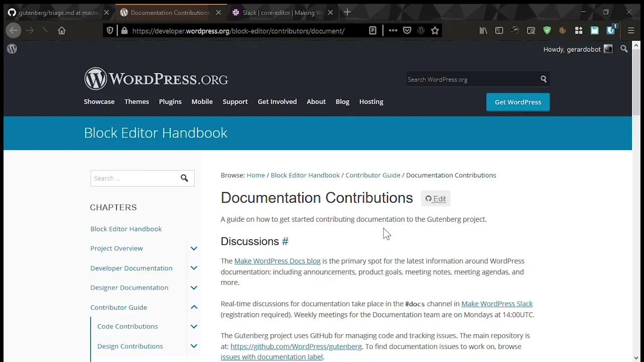Open the Mobile menu item

tap(202, 102)
